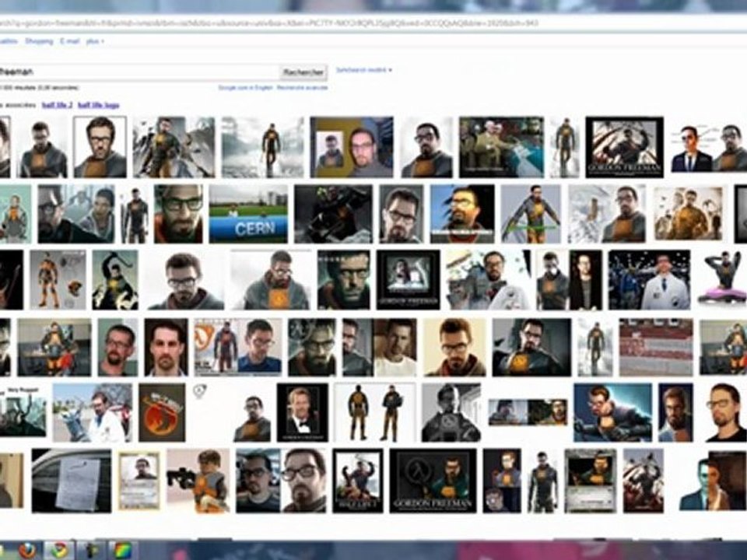The width and height of the screenshot is (747, 560).
Task: Open the scientist in lab coat among crowd thumbnail
Action: click(649, 279)
